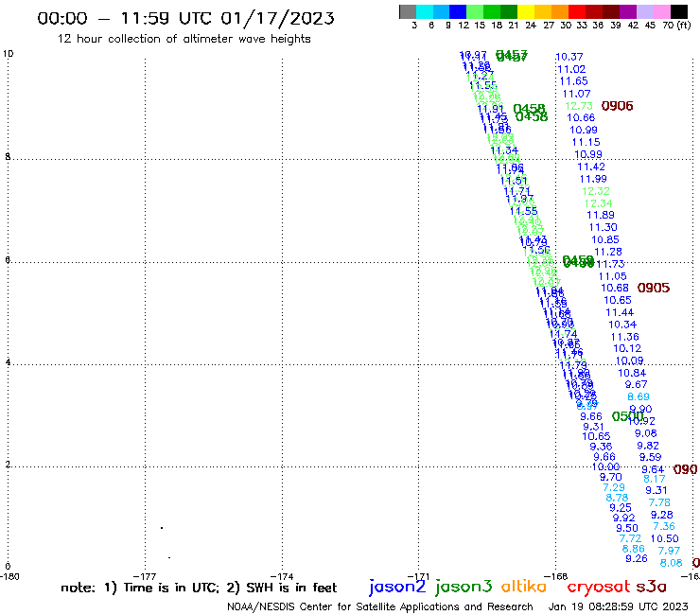Click the chart title with date 01/17/2023

click(185, 18)
